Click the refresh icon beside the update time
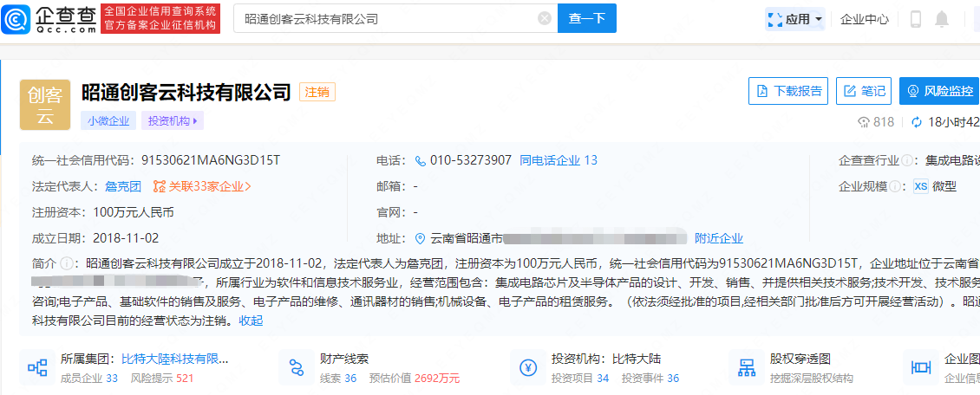Viewport: 980px width, 395px height. point(917,121)
